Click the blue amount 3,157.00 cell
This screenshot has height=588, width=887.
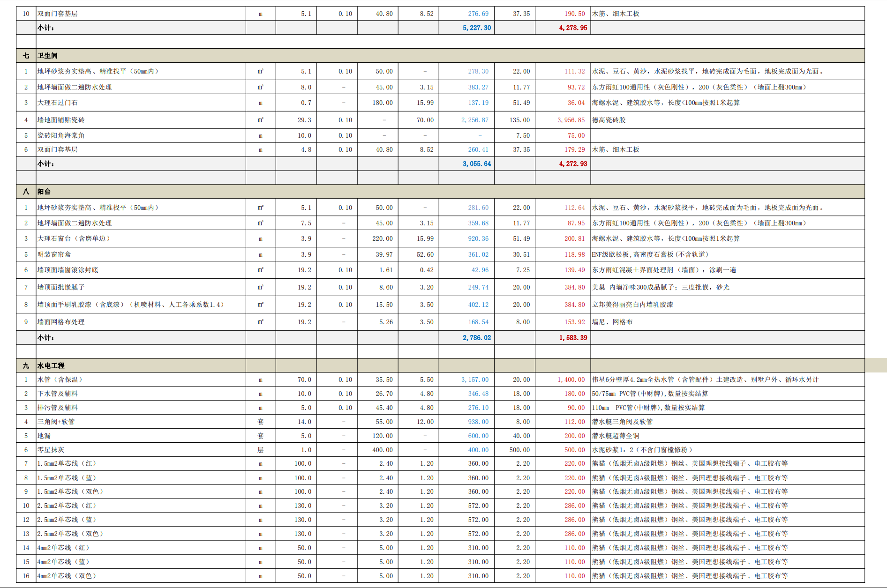coord(474,380)
